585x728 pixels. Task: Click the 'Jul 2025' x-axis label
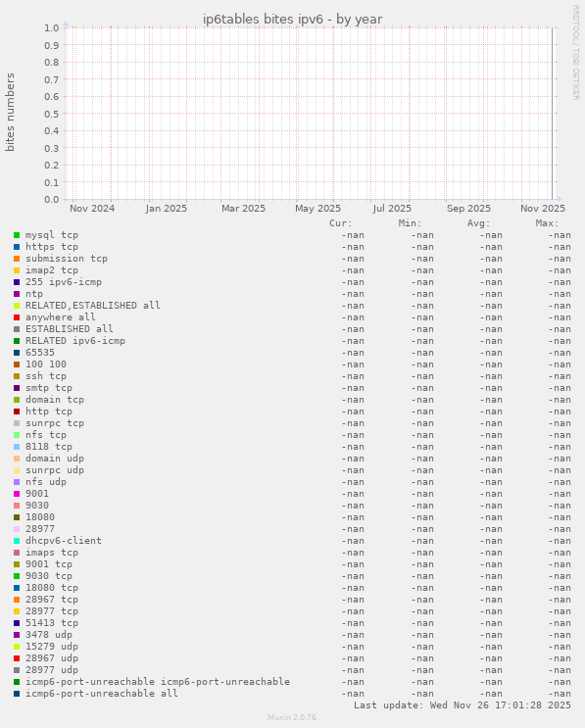392,209
